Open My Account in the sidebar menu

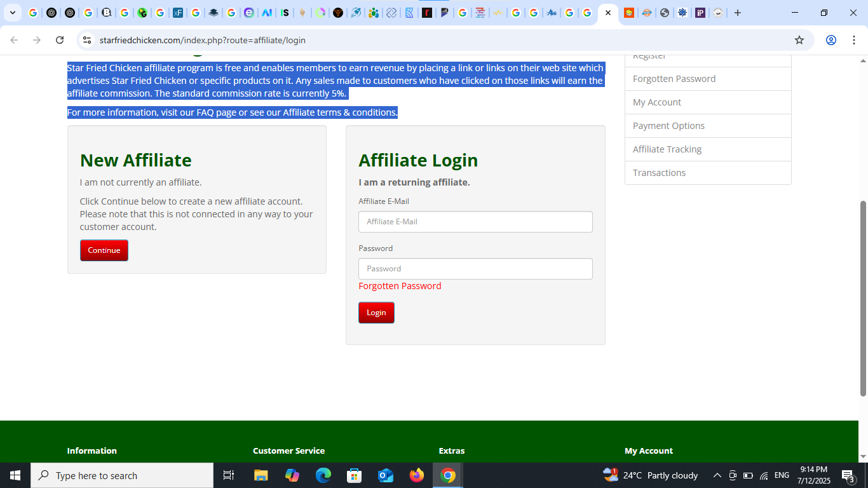[708, 102]
